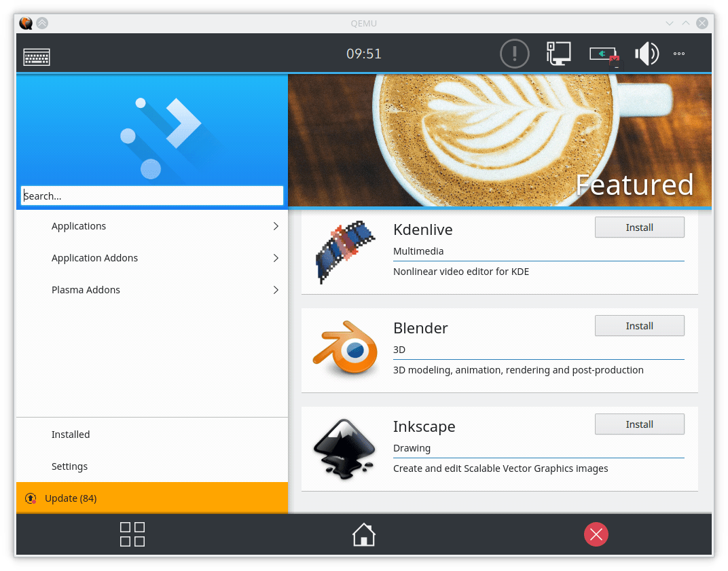Viewport: 728px width, 571px height.
Task: Click the QEMU window app icon
Action: tap(26, 23)
